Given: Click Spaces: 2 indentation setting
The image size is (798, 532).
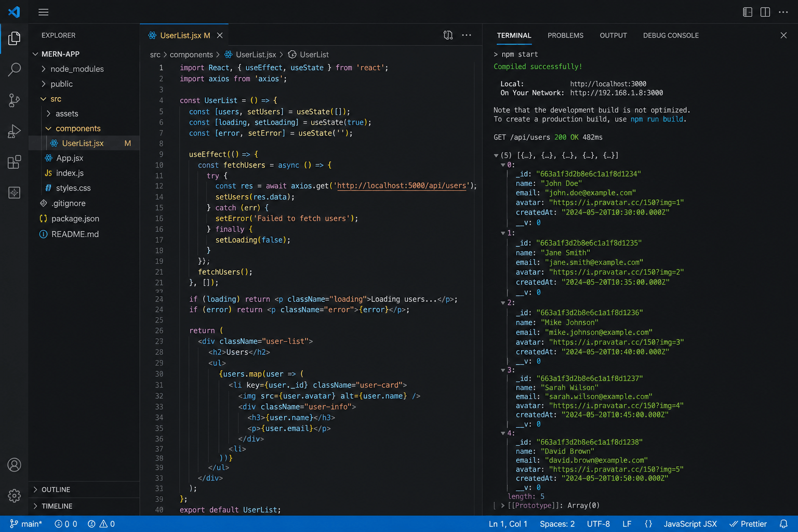Looking at the screenshot, I should (557, 524).
